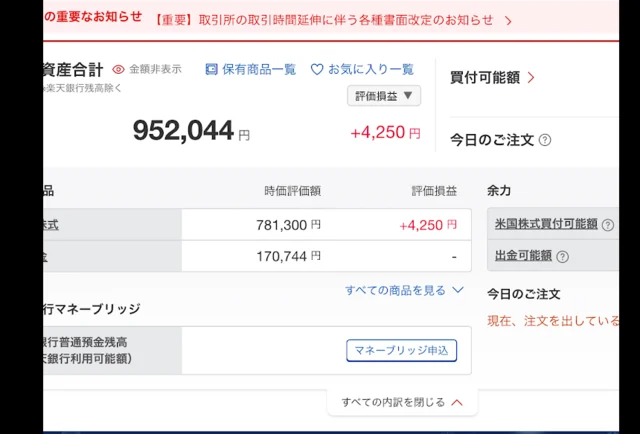Click help icon beside top 今日のご注文
This screenshot has width=640, height=434.
(x=545, y=140)
